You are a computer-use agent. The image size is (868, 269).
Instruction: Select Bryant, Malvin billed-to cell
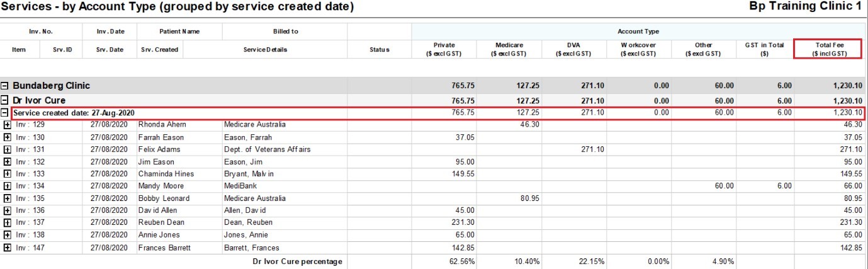point(249,174)
